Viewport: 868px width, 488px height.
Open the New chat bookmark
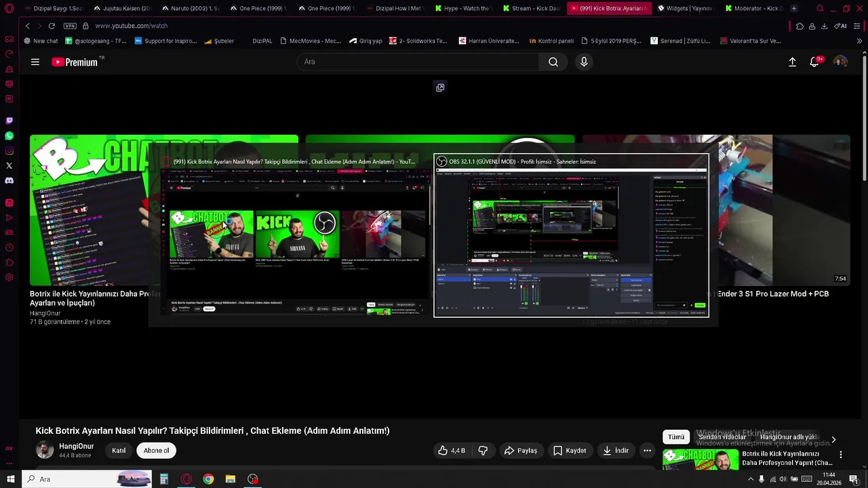click(41, 41)
